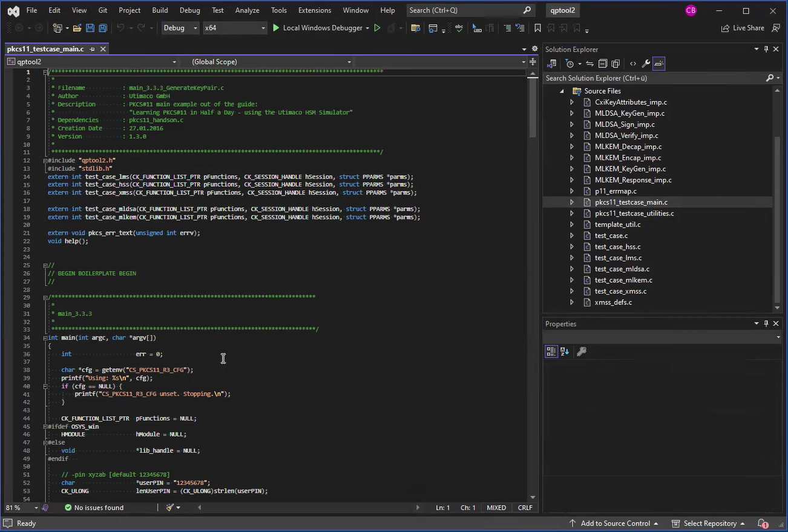Open the x64 platform dropdown
788x532 pixels.
(x=263, y=28)
